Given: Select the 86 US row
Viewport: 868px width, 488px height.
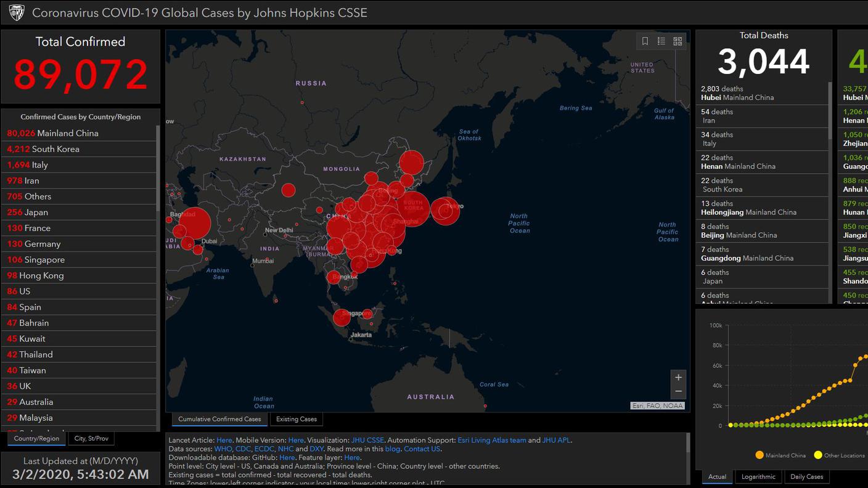Looking at the screenshot, I should tap(80, 291).
